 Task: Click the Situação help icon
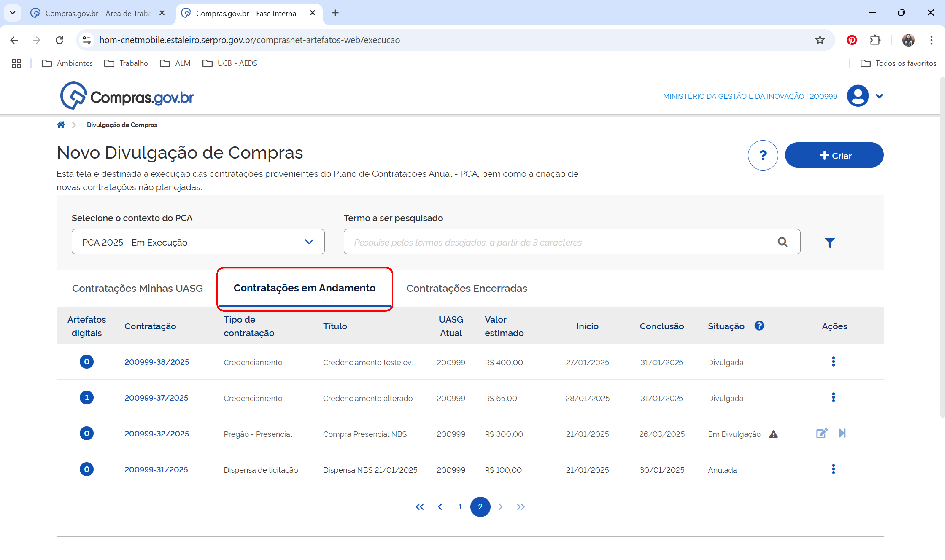click(759, 326)
